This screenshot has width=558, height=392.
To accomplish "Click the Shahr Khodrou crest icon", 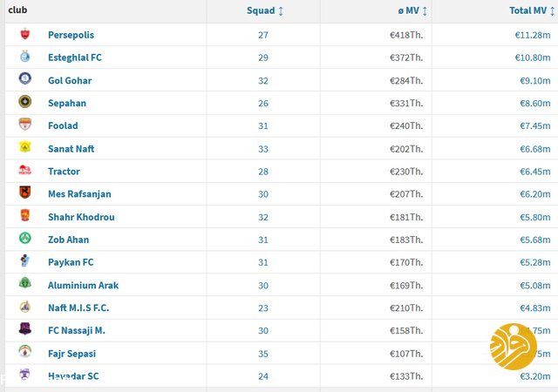I will pyautogui.click(x=24, y=216).
